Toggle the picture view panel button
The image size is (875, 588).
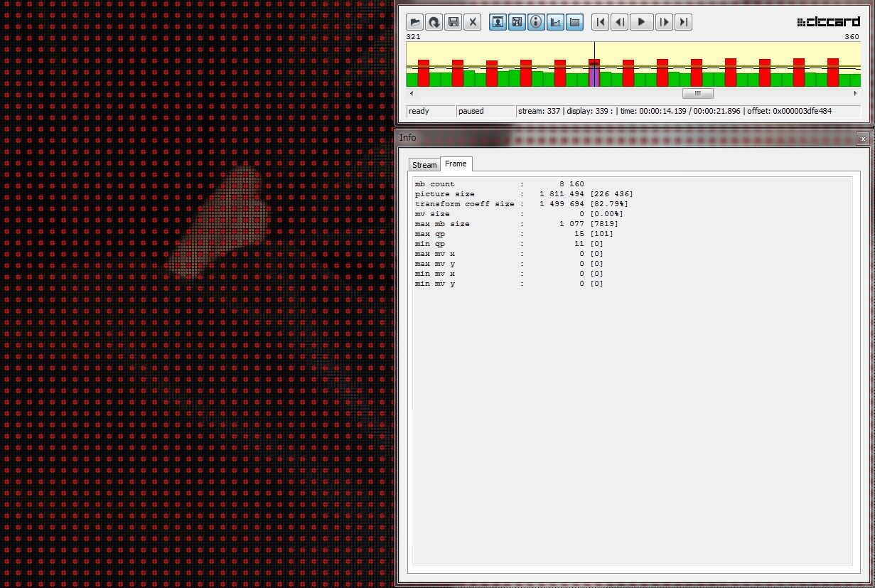(498, 22)
